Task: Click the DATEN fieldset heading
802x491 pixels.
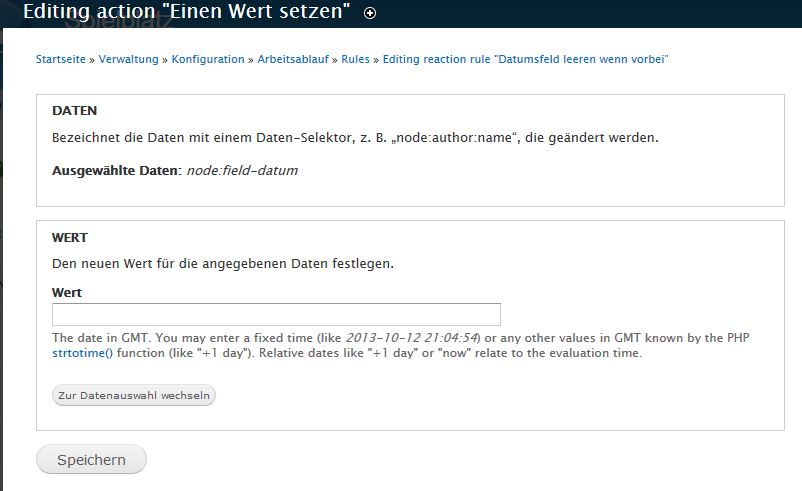Action: [x=74, y=110]
